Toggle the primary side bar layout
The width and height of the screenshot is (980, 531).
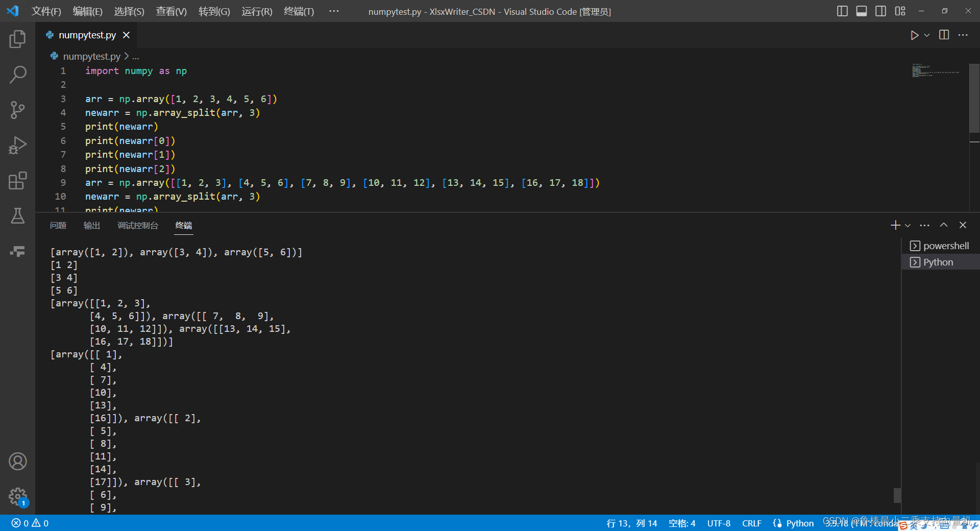(842, 11)
